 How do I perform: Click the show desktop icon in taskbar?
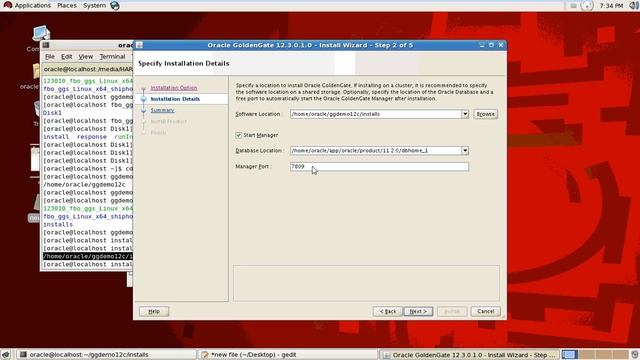coord(6,355)
